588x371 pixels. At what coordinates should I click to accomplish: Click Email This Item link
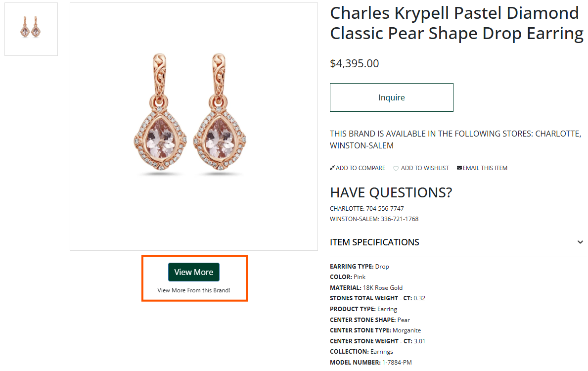(x=485, y=168)
